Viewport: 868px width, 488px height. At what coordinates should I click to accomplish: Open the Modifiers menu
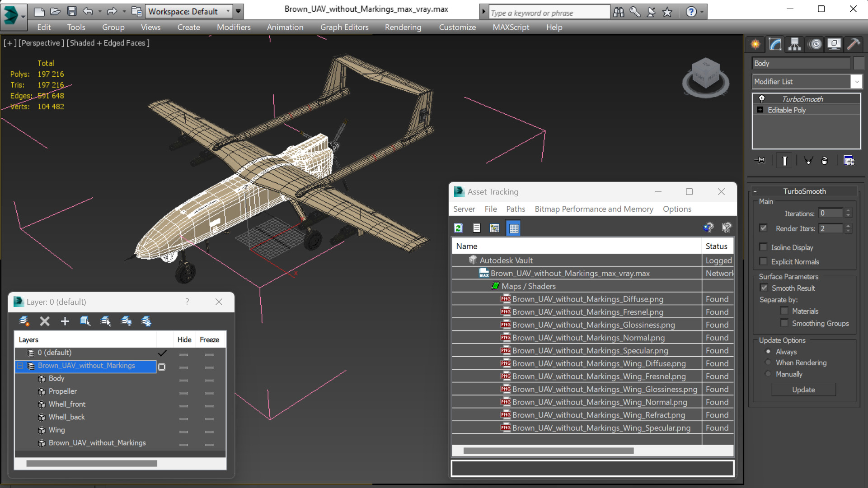point(234,27)
